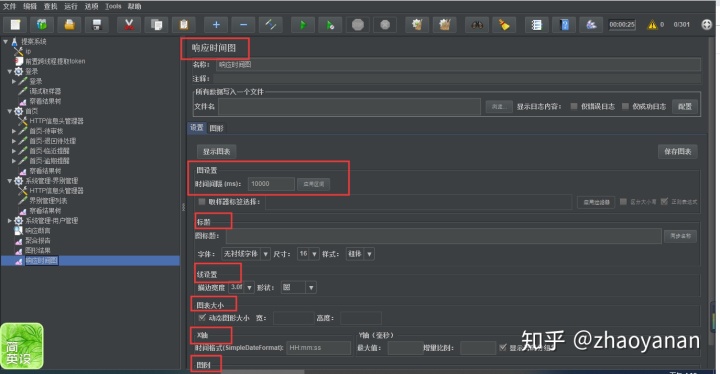Click the Clear All results icon
Image resolution: width=720 pixels, height=374 pixels.
point(444,24)
